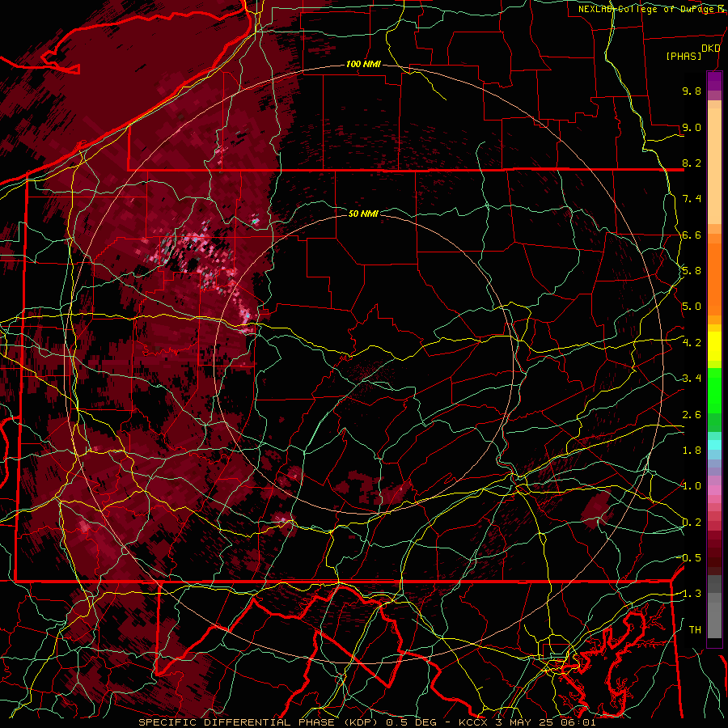
Task: Pick the purple segment atop the color bar
Action: tap(714, 81)
